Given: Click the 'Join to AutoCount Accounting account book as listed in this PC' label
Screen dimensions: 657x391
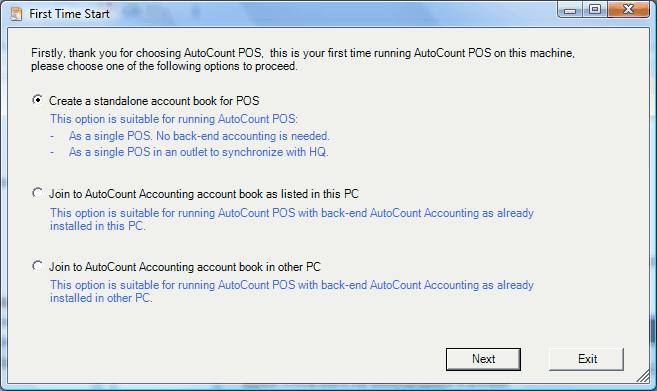Looking at the screenshot, I should point(204,194).
